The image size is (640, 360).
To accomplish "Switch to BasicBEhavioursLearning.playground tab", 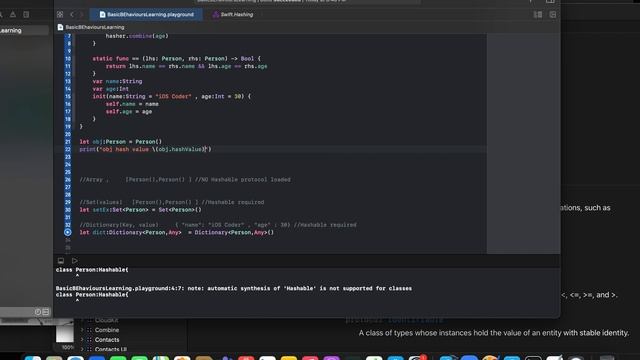I will (147, 14).
